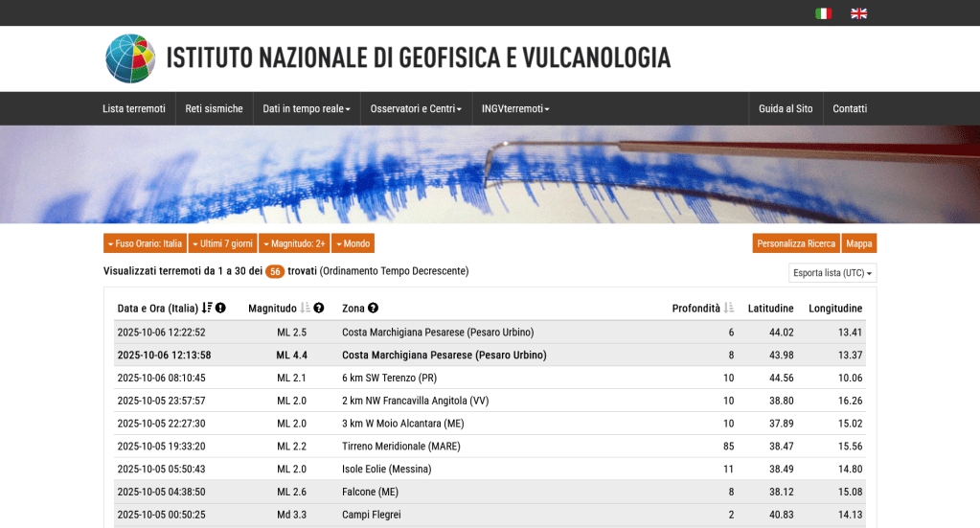Open info icon next to Data e Ora
The height and width of the screenshot is (528, 980).
pos(221,308)
